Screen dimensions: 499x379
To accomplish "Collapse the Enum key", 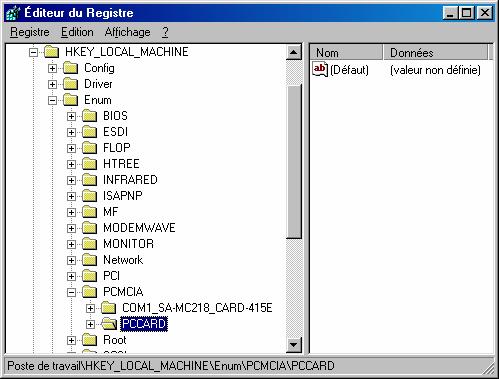I will [52, 100].
